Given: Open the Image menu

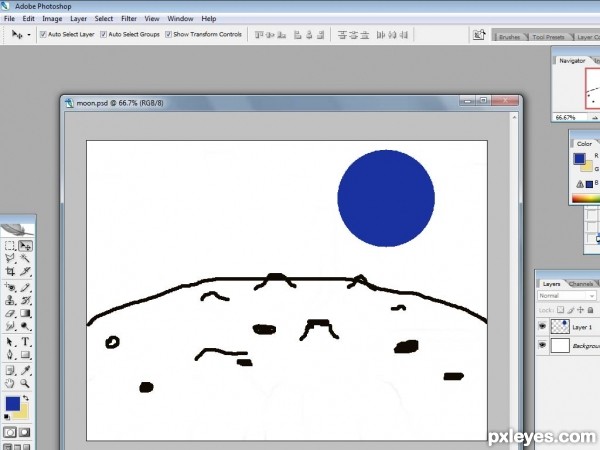Looking at the screenshot, I should point(52,19).
